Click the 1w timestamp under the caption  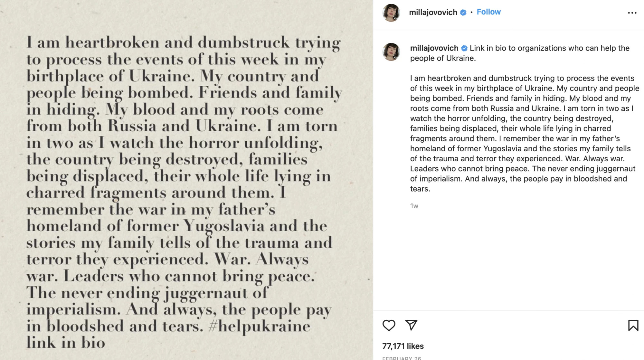tap(414, 206)
